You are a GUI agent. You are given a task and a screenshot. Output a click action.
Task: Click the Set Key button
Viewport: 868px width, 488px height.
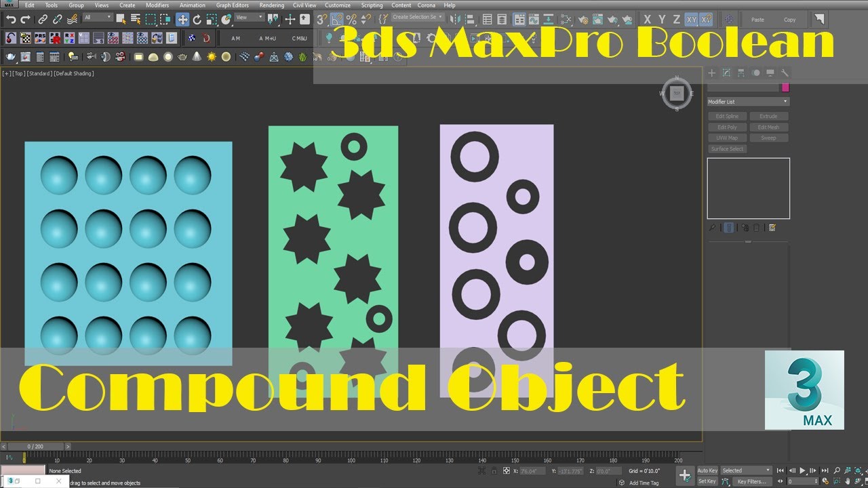(x=707, y=481)
